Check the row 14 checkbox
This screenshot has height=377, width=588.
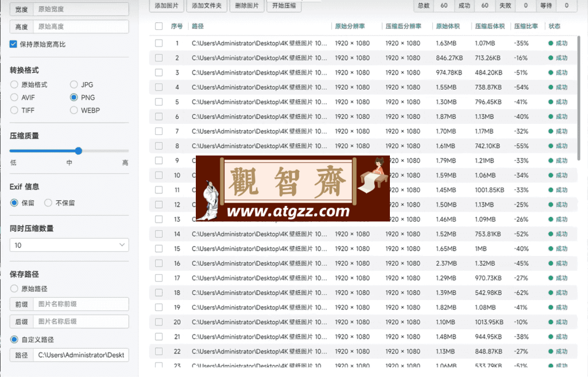point(159,234)
